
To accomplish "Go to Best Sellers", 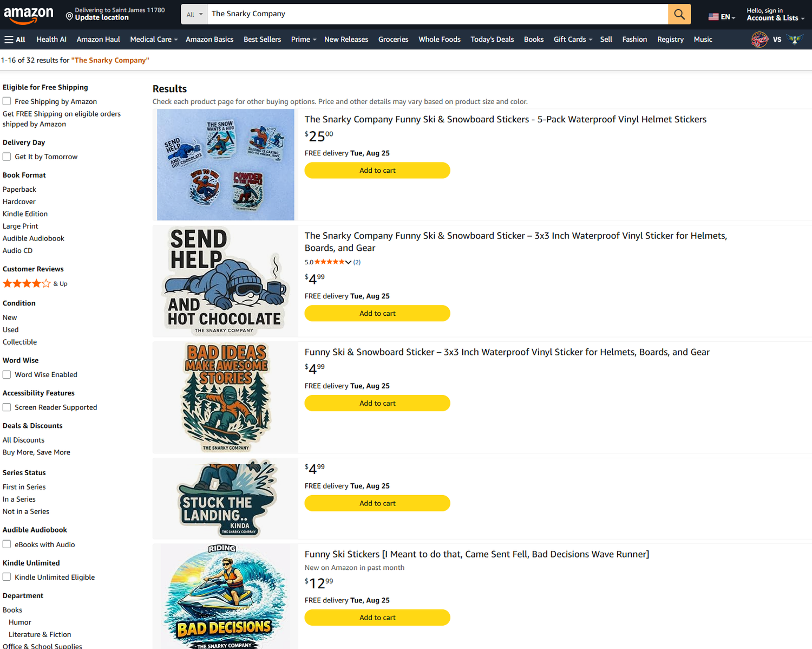I will (262, 40).
